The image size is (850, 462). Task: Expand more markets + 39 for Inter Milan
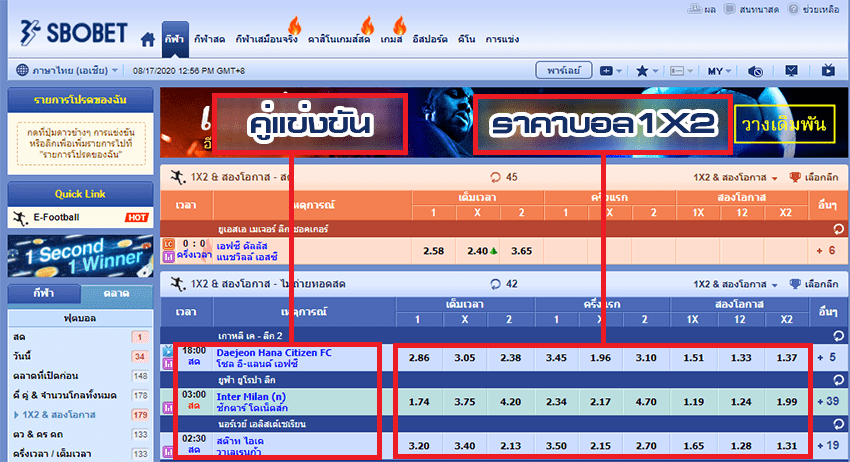(x=828, y=401)
